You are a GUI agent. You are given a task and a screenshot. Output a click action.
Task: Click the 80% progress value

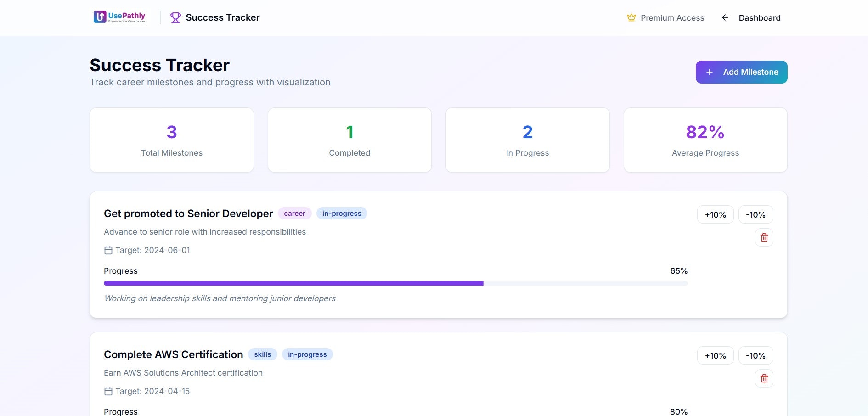(x=679, y=412)
